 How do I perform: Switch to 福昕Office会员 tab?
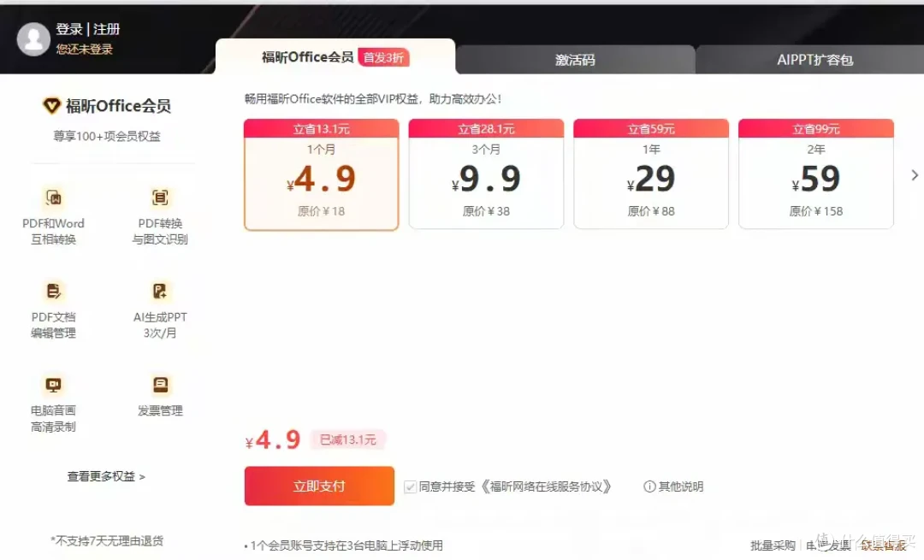click(335, 57)
